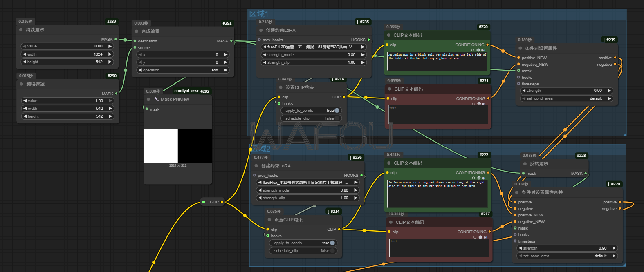Collapse 设置CLIP约束 node #214 via its dot
The height and width of the screenshot is (272, 644).
269,220
